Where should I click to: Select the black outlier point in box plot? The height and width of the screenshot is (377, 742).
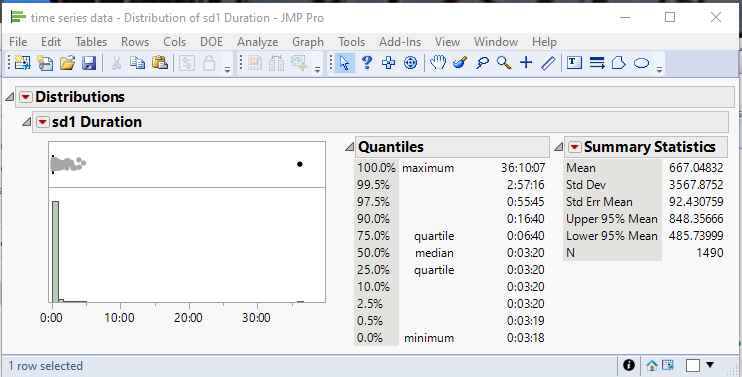(x=300, y=164)
